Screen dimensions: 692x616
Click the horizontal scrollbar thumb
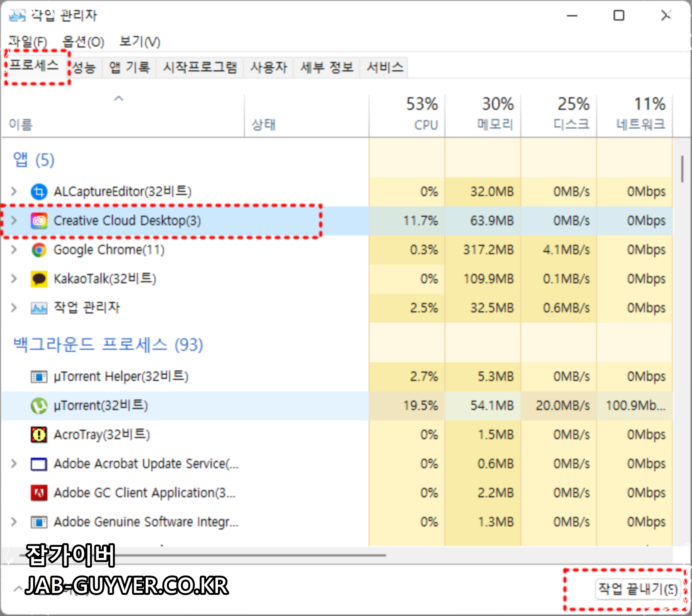tap(203, 555)
